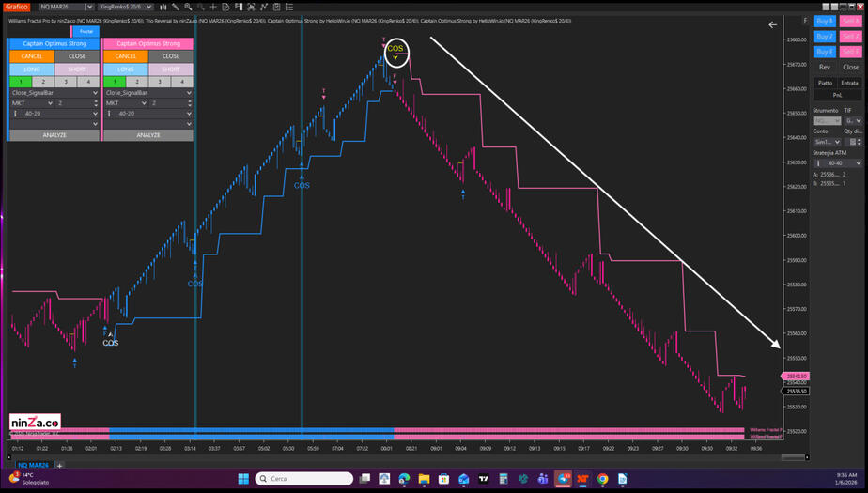Select position 2 in the blue panel
The image size is (868, 493).
[x=43, y=82]
